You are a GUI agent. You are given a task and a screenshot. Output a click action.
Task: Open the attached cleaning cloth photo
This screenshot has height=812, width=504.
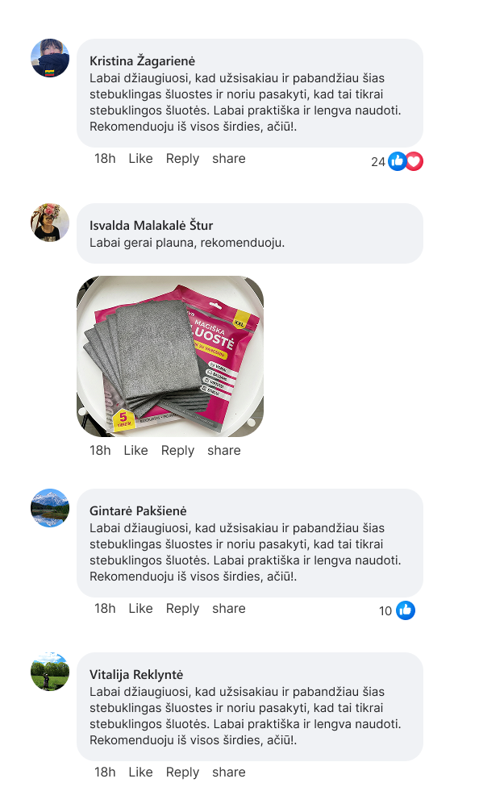(x=170, y=356)
